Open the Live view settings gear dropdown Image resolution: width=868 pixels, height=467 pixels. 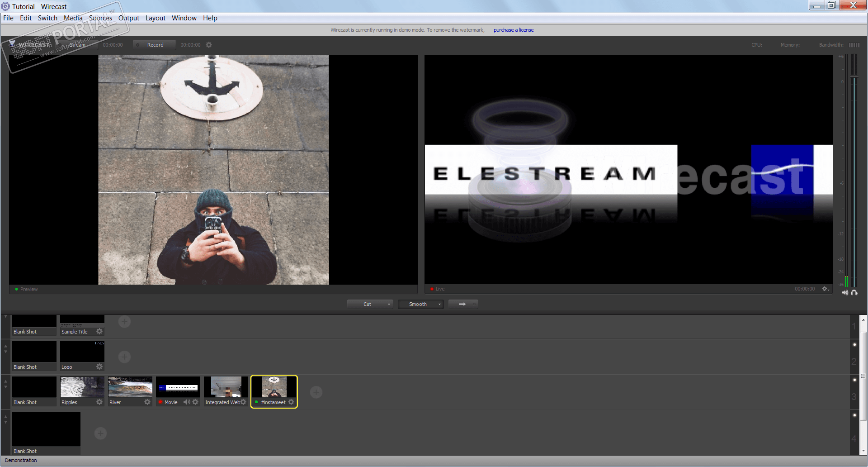point(826,289)
